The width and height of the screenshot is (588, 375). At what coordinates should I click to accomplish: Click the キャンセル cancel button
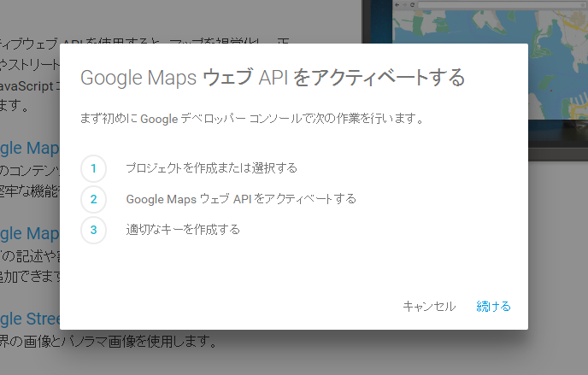click(x=429, y=307)
